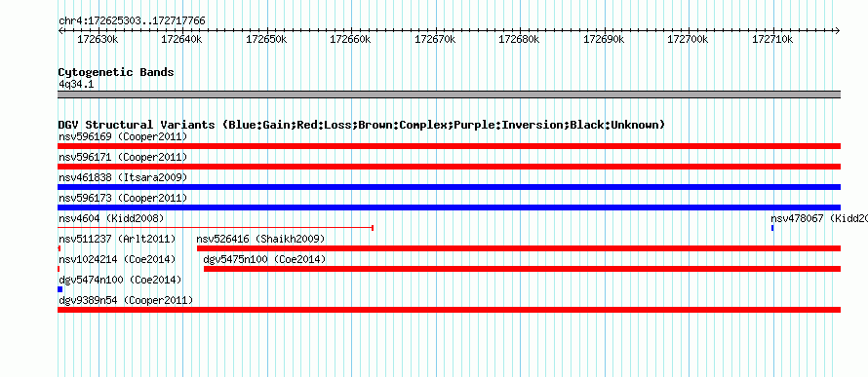Select the red loss bar for nsv596171

pyautogui.click(x=449, y=167)
